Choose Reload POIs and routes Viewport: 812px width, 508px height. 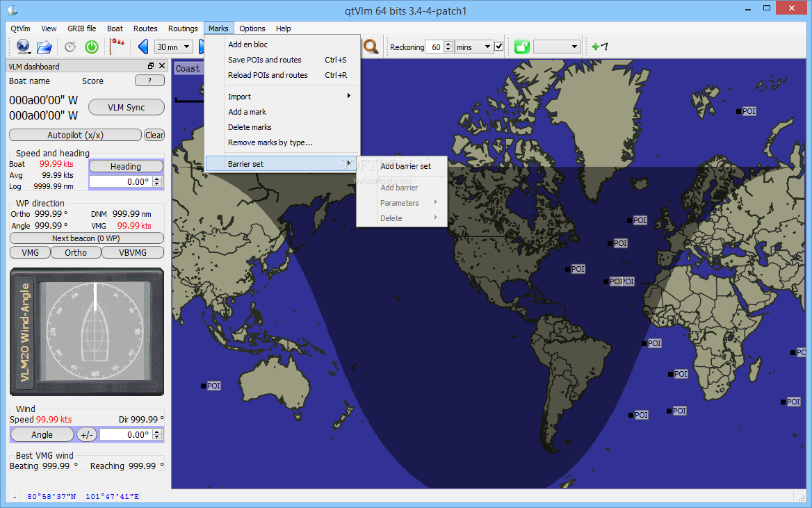[282, 75]
